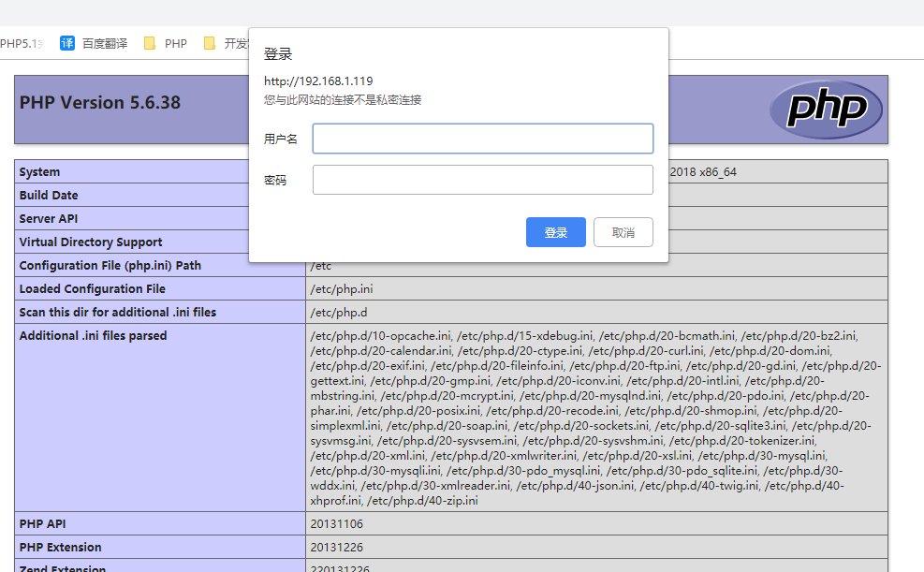
Task: Click the blue 登录 login button
Action: click(556, 232)
